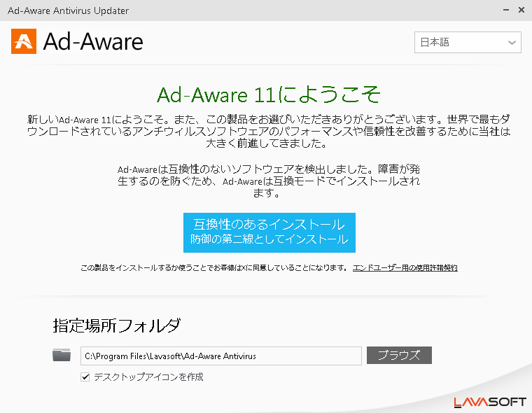Toggle the デスクトップアイコンを作成 checkbox

click(x=85, y=377)
